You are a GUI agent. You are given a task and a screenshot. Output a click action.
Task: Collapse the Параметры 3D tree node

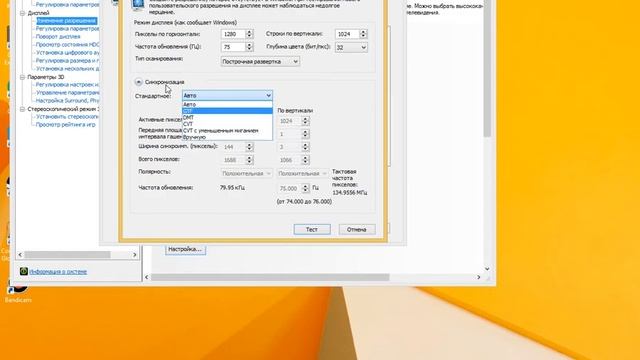pos(22,77)
